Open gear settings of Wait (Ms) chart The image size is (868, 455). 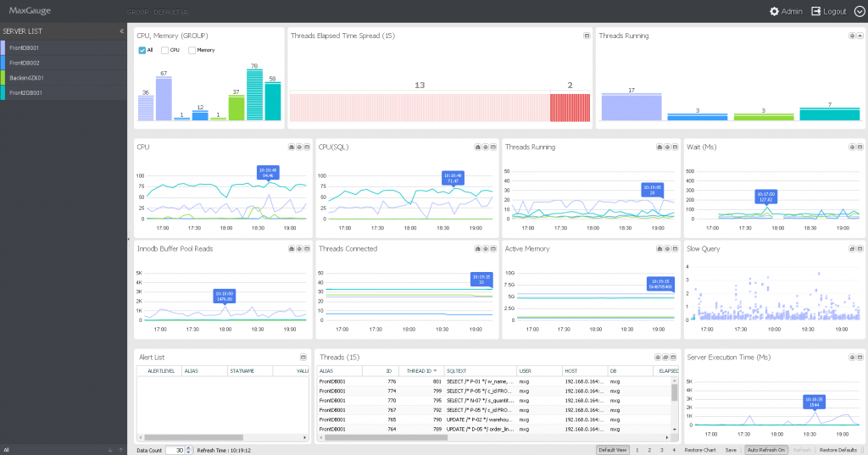point(852,147)
